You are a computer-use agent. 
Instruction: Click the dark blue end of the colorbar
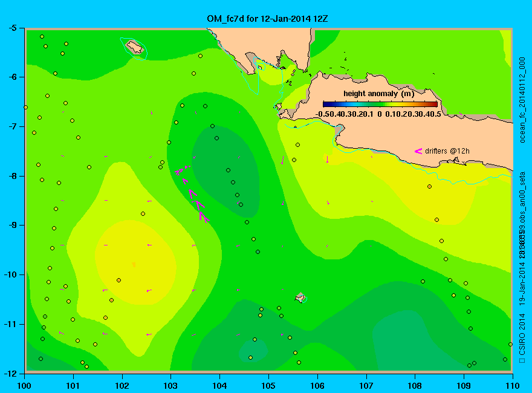point(326,105)
